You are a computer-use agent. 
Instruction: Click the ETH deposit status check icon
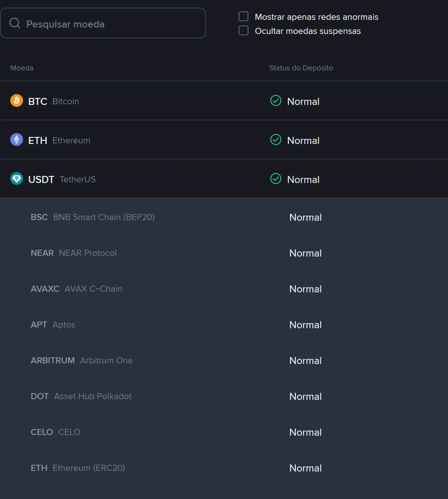[276, 139]
